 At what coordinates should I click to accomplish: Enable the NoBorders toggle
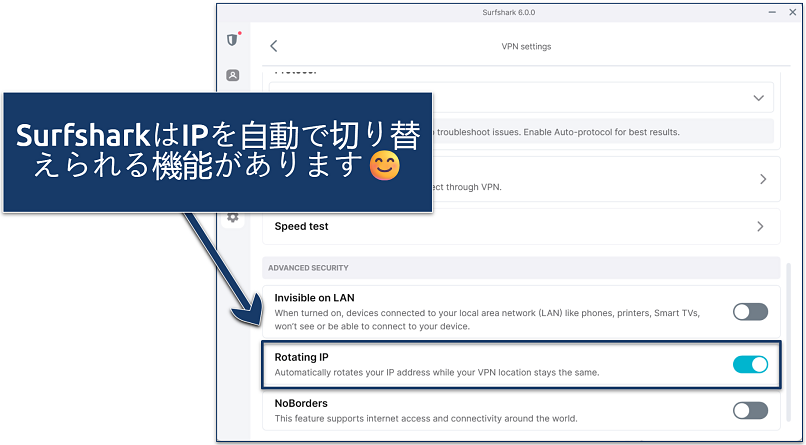point(750,411)
